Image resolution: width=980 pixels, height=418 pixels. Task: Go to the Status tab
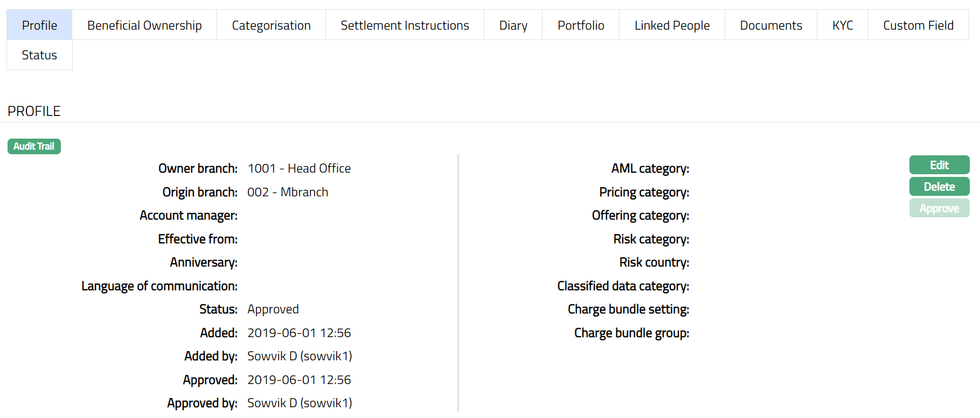click(39, 55)
